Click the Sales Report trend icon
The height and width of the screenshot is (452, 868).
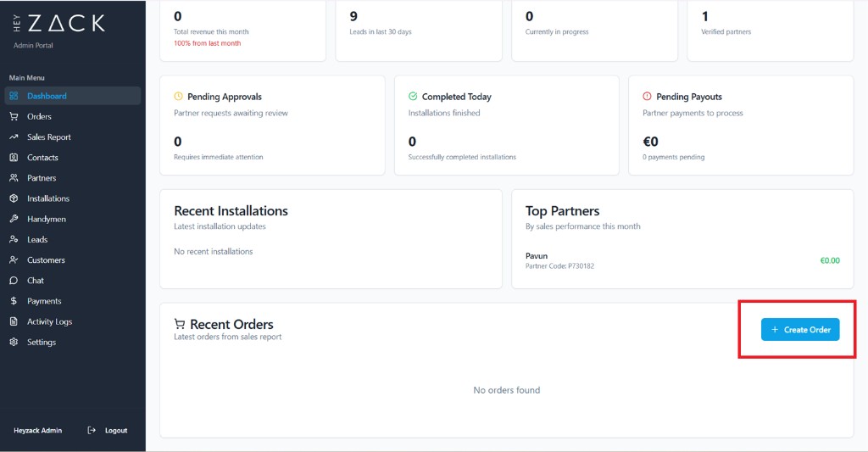tap(14, 137)
